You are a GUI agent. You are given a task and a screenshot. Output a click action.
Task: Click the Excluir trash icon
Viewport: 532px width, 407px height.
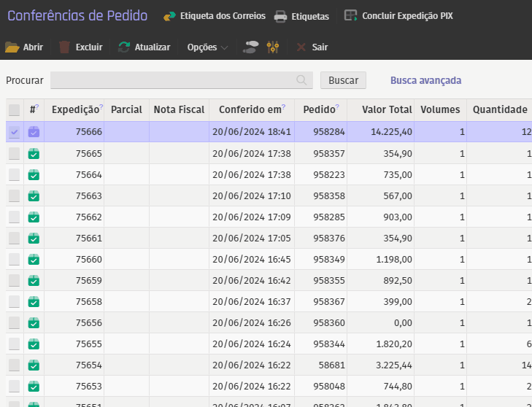coord(65,47)
